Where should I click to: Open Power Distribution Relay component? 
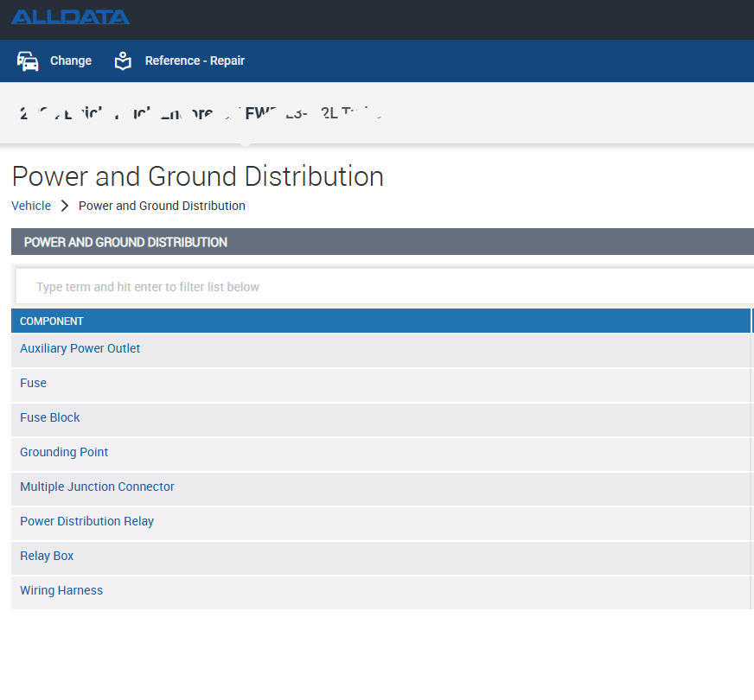point(87,522)
